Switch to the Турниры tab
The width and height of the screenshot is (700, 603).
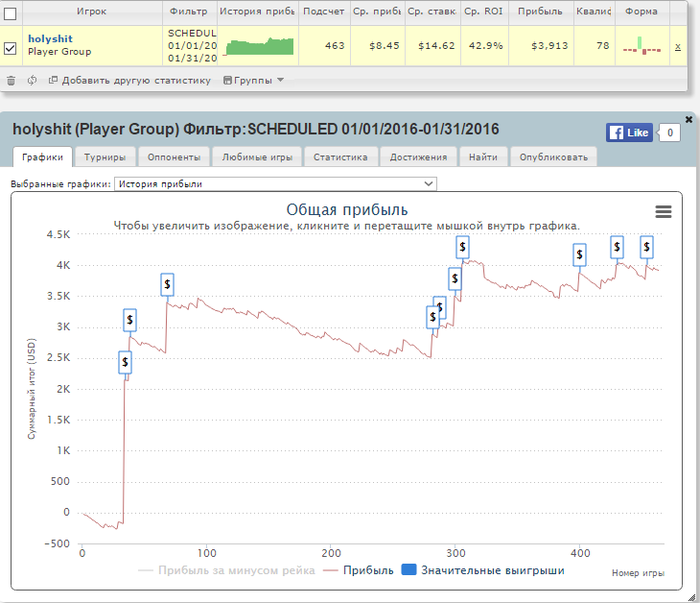tap(105, 157)
